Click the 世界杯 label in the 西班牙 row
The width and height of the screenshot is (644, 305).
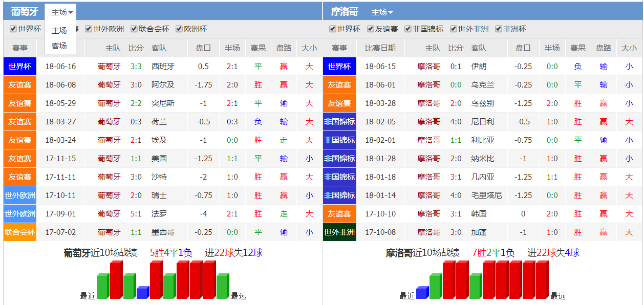tap(20, 67)
